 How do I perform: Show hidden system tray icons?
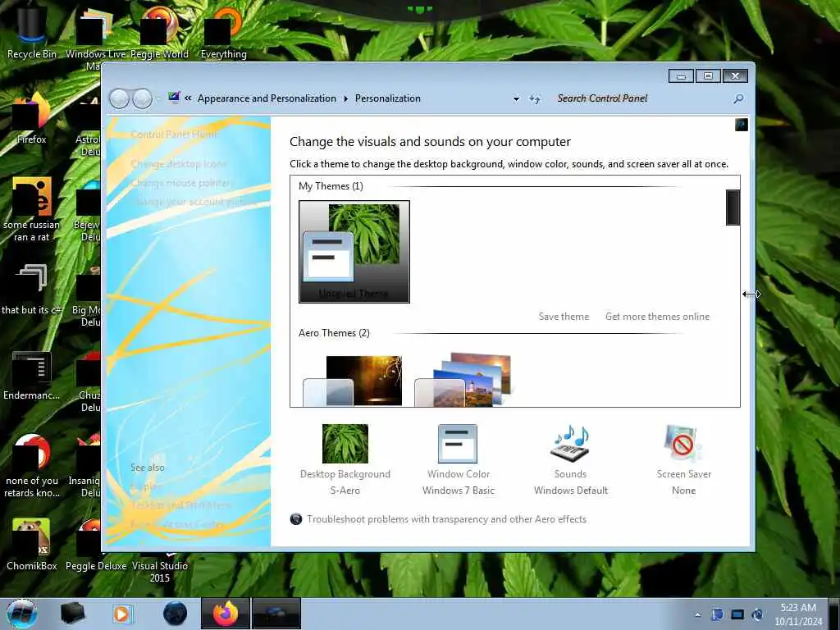(x=697, y=614)
